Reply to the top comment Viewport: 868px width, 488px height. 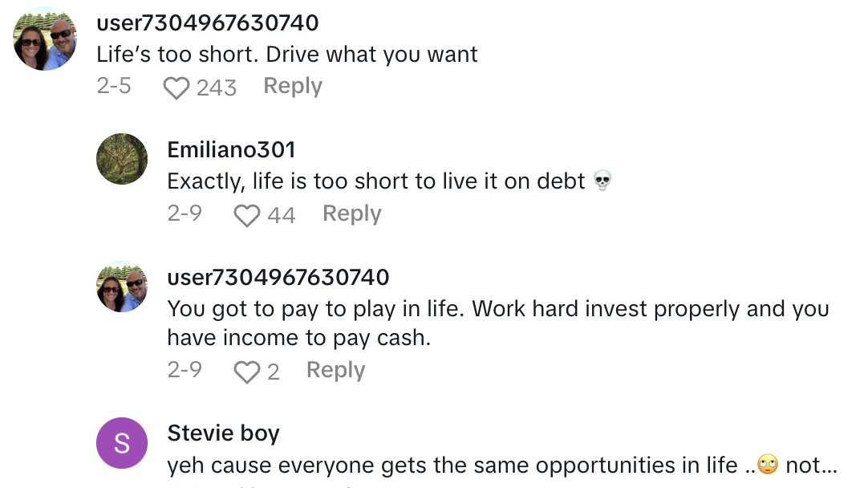pyautogui.click(x=292, y=86)
